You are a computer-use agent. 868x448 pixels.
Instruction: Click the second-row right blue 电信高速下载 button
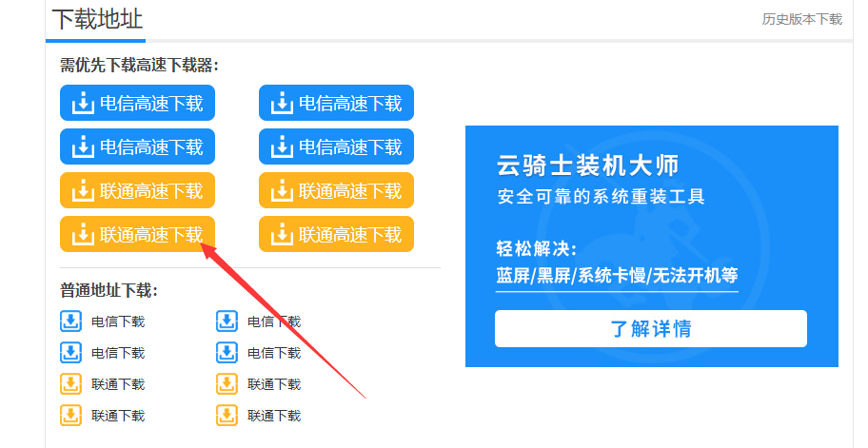(x=336, y=146)
